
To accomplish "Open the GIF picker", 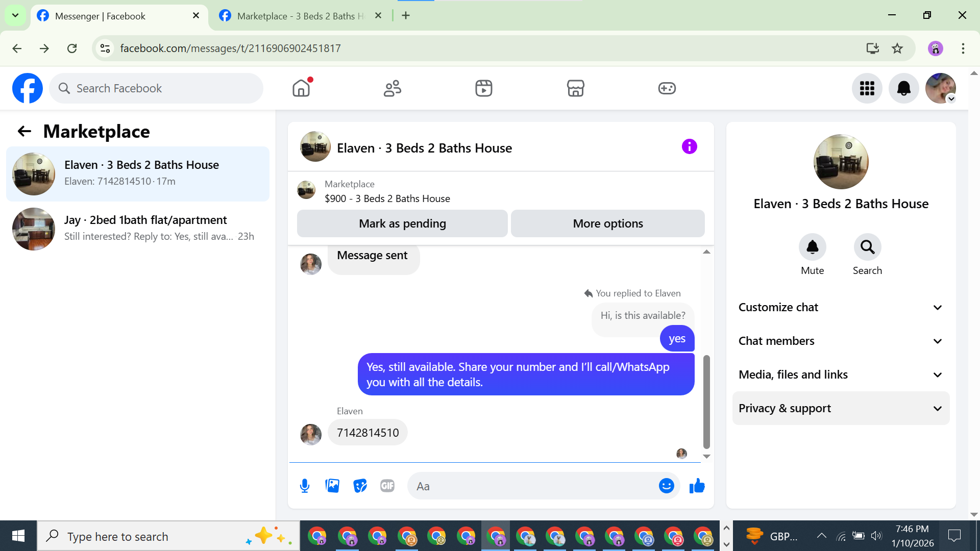I will pos(387,486).
